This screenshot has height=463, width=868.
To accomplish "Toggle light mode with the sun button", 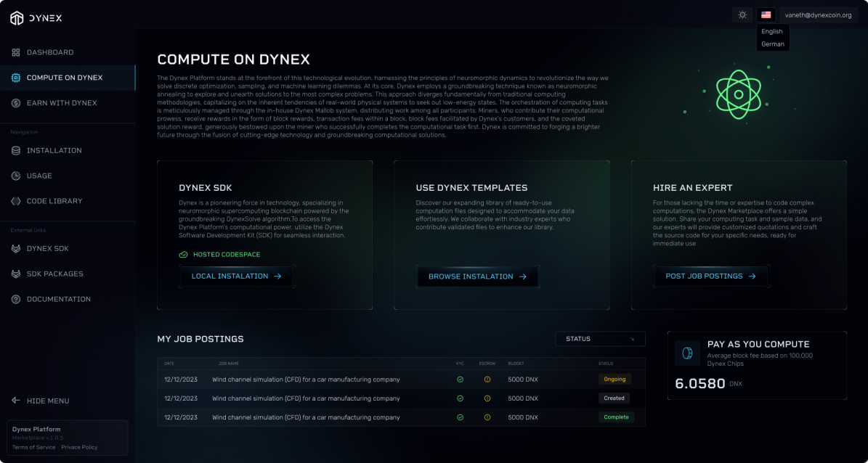I will [742, 15].
